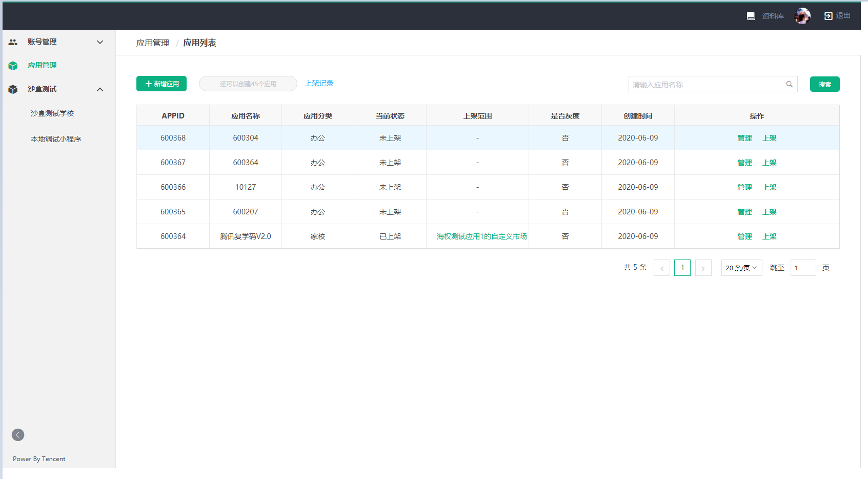Click the user avatar picture
Screen dimensions: 868x479
(x=802, y=16)
